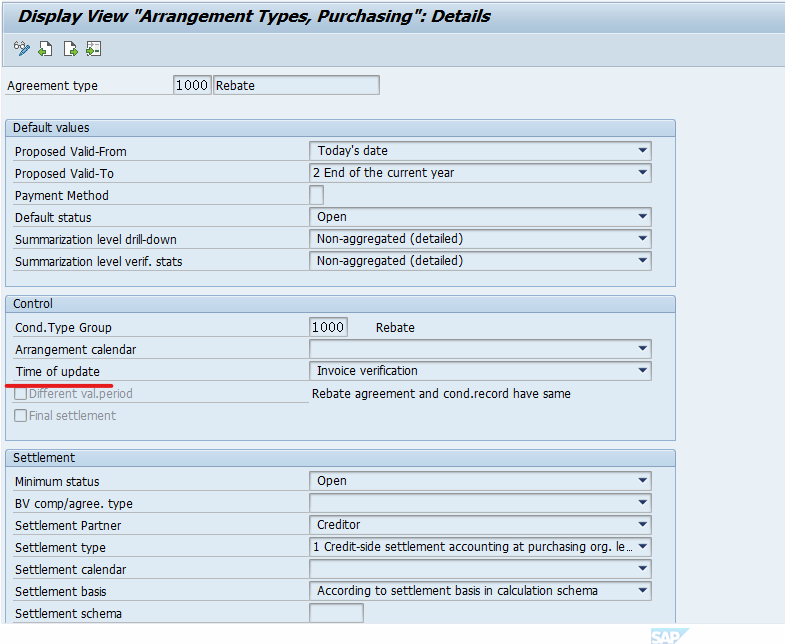
Task: Click the Time of update label
Action: point(58,372)
